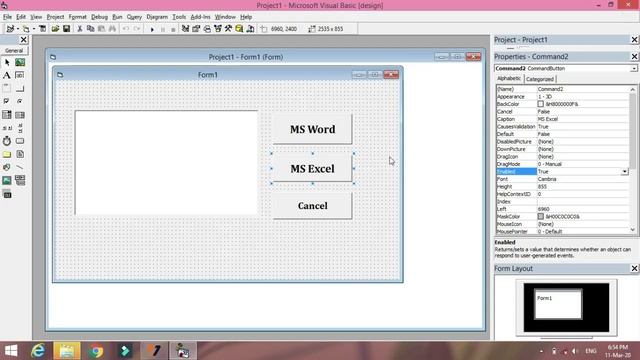Open Properties Window toolbar icon

click(196, 29)
